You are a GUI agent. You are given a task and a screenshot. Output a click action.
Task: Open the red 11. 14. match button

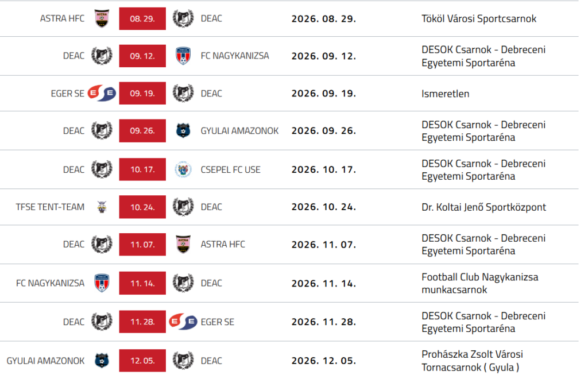142,283
